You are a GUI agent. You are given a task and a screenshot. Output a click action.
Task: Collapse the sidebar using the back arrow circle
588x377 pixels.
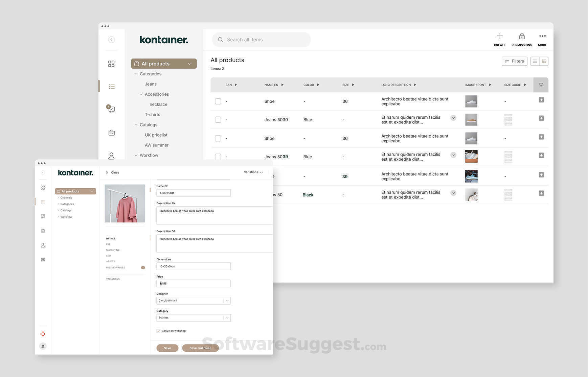click(111, 40)
